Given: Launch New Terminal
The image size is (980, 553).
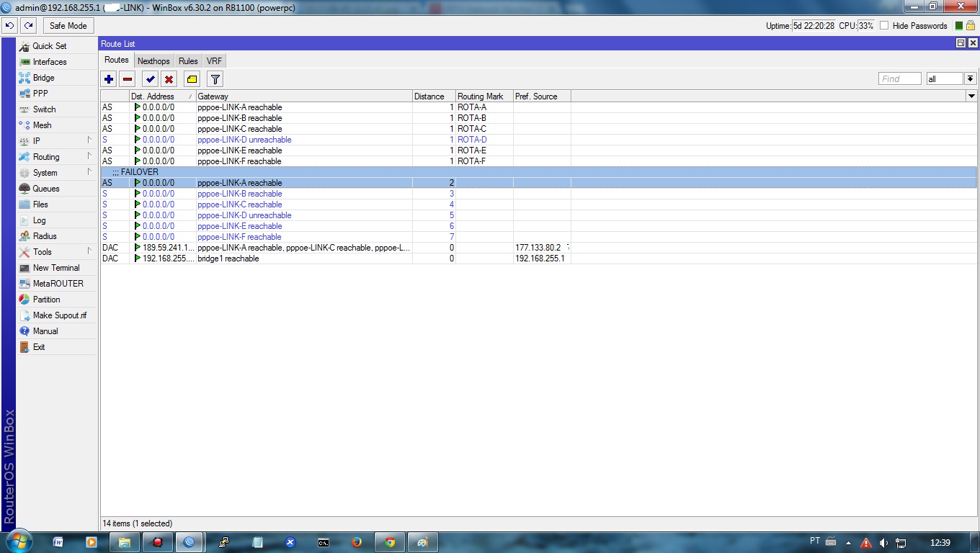Looking at the screenshot, I should click(x=57, y=268).
